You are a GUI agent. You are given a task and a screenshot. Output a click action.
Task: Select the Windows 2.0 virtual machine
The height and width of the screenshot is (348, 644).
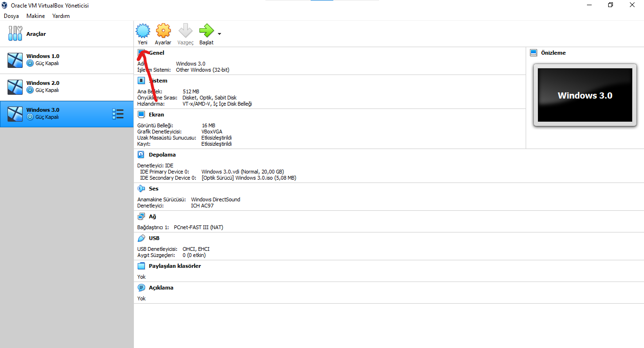click(67, 87)
